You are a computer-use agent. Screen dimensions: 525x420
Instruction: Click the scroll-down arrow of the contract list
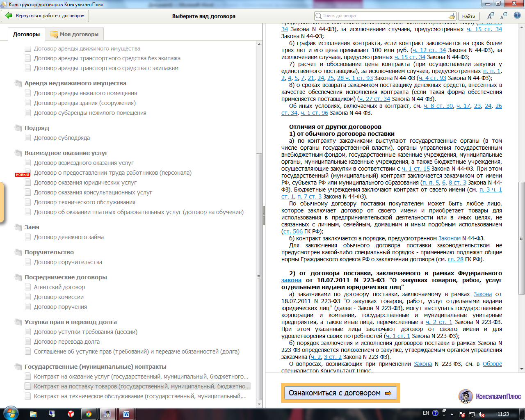(x=259, y=404)
